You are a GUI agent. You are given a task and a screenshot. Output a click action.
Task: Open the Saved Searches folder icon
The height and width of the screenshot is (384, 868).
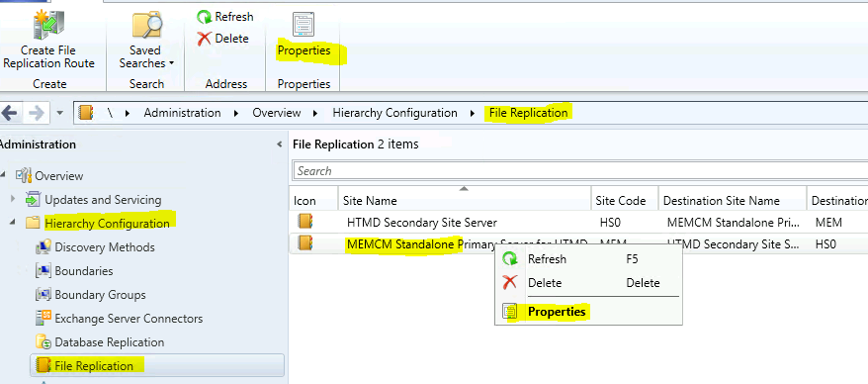click(x=146, y=26)
